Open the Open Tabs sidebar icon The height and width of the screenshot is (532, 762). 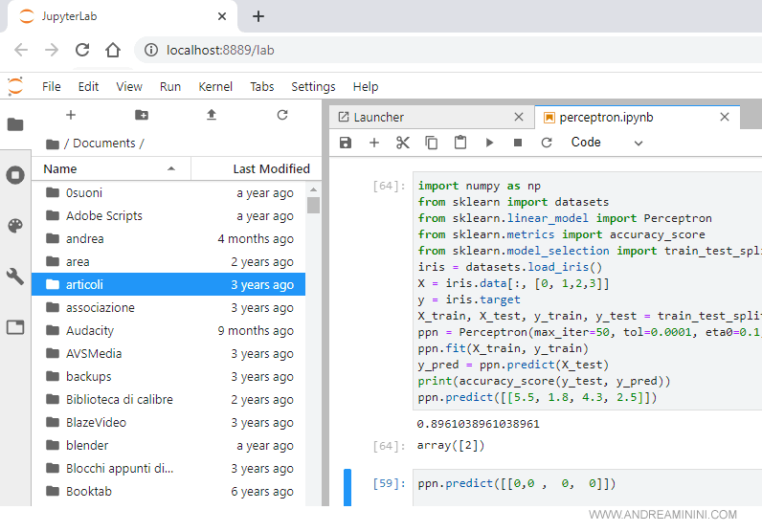click(x=15, y=327)
